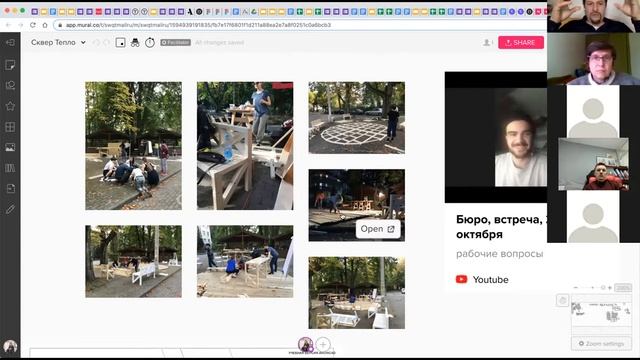The width and height of the screenshot is (640, 360).
Task: Select the draw pencil tool in sidebar
Action: click(x=10, y=209)
